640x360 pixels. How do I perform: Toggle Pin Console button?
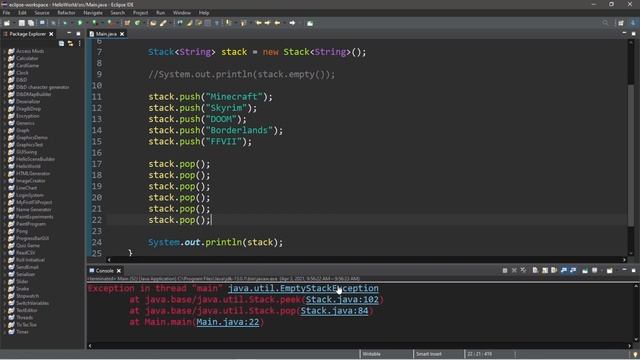(585, 270)
